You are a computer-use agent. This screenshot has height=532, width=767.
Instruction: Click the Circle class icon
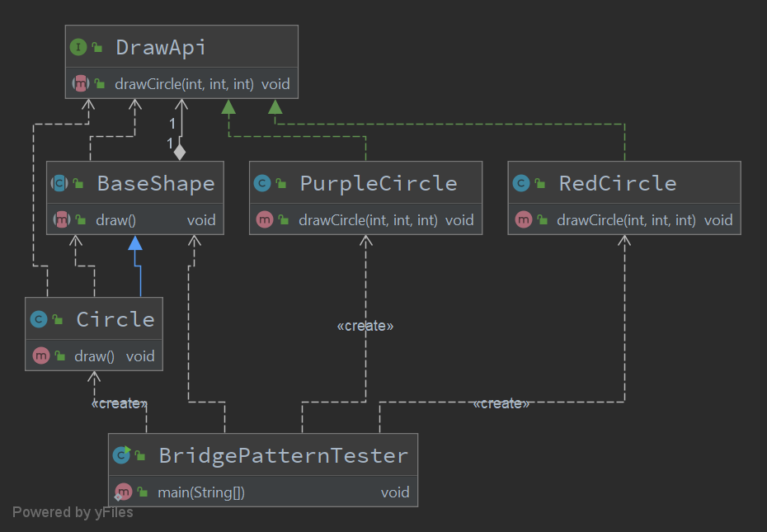pos(38,319)
